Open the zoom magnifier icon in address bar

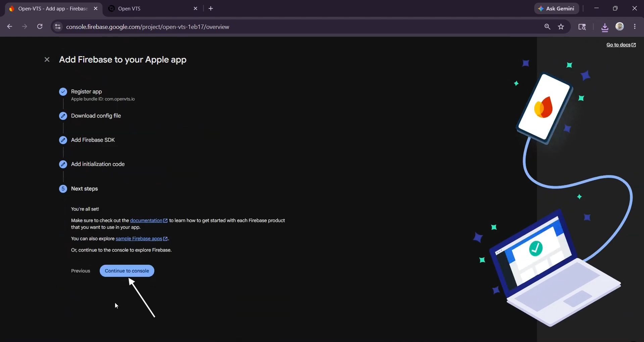pyautogui.click(x=547, y=27)
